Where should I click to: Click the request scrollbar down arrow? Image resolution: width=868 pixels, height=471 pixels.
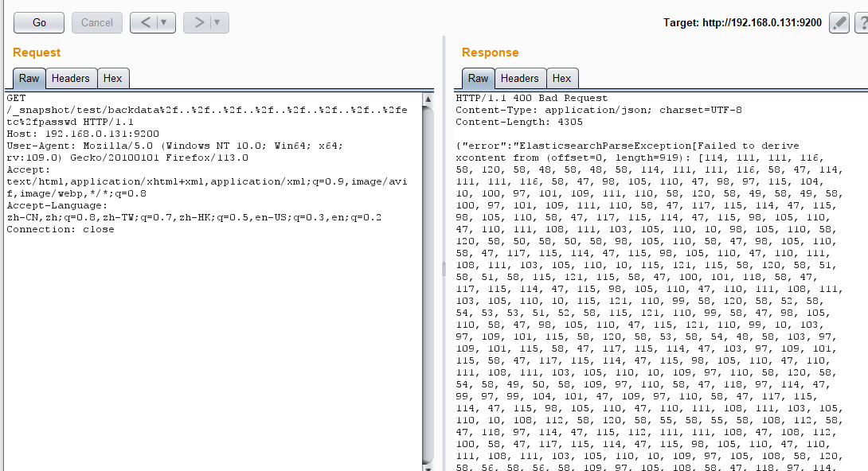[428, 468]
